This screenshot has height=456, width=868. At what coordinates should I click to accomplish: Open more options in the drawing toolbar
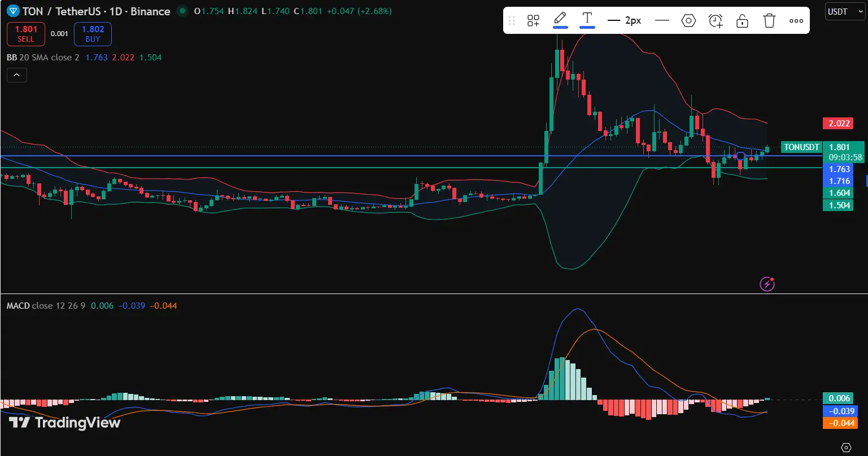pos(796,21)
